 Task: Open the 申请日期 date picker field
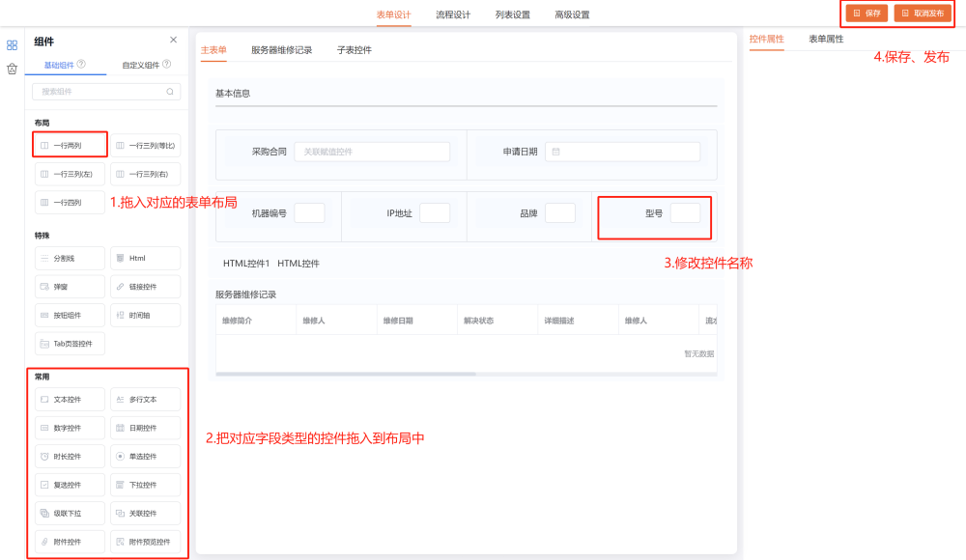622,152
